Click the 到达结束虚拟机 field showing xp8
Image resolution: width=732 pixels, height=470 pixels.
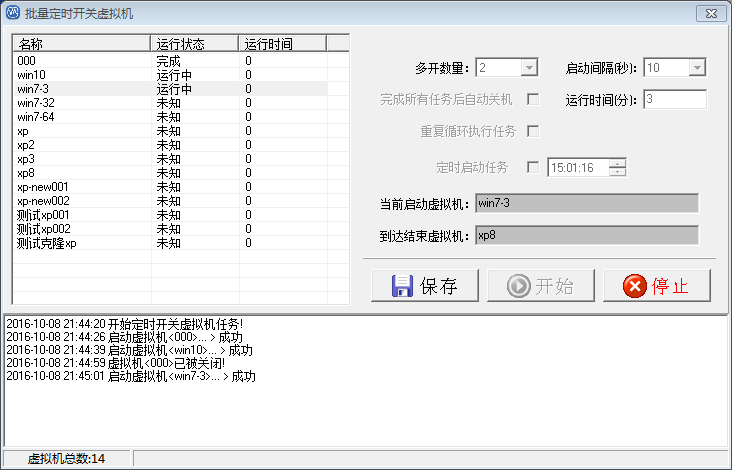[587, 235]
